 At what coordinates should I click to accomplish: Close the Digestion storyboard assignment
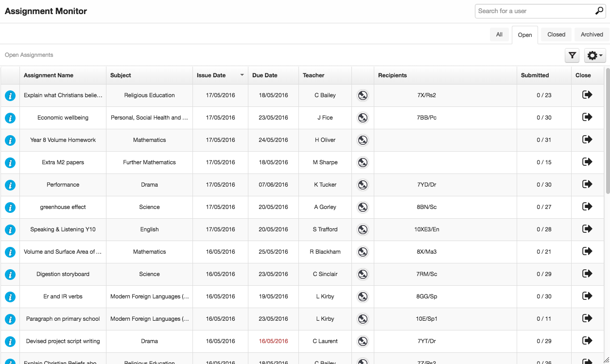click(587, 274)
